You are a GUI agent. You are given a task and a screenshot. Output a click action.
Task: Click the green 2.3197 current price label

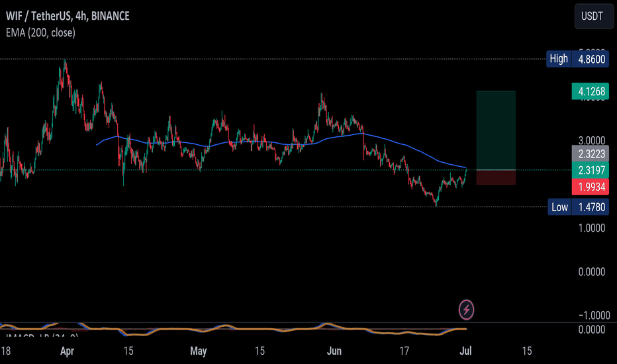[x=591, y=170]
